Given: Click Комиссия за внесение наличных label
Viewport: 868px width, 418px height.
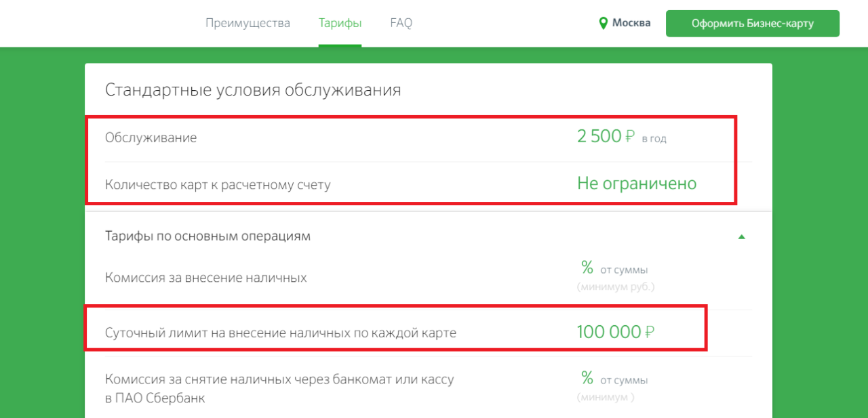Looking at the screenshot, I should click(205, 278).
